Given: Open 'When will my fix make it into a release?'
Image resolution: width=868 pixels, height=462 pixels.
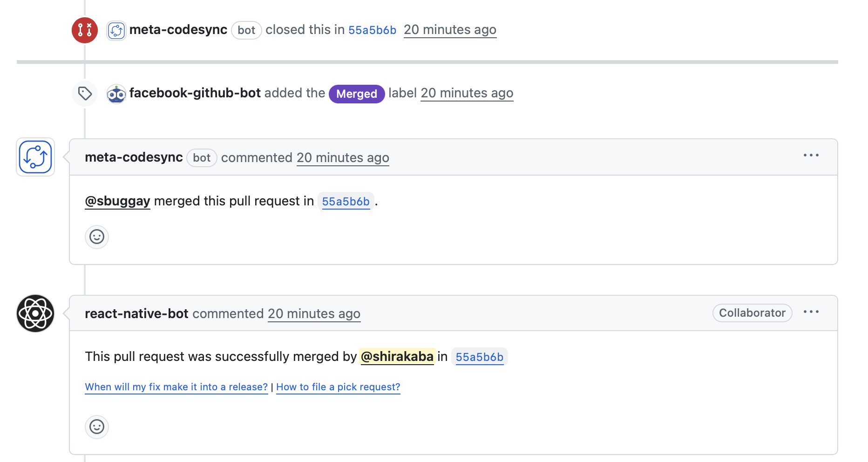Looking at the screenshot, I should point(176,387).
